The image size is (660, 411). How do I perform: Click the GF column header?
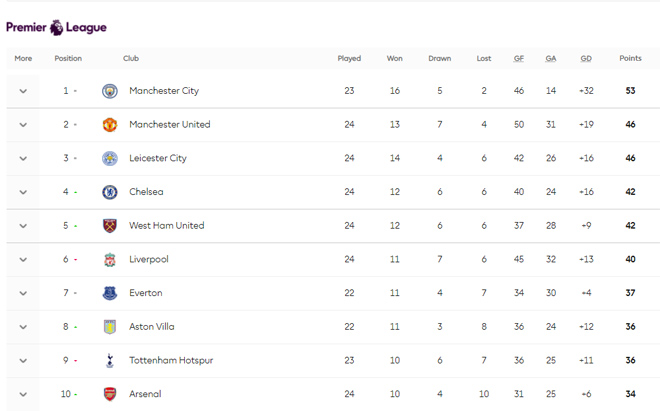[519, 59]
